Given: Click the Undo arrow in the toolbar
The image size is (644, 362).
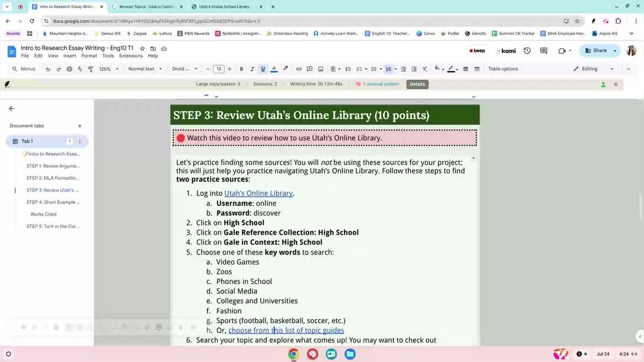Looking at the screenshot, I should tap(48, 69).
